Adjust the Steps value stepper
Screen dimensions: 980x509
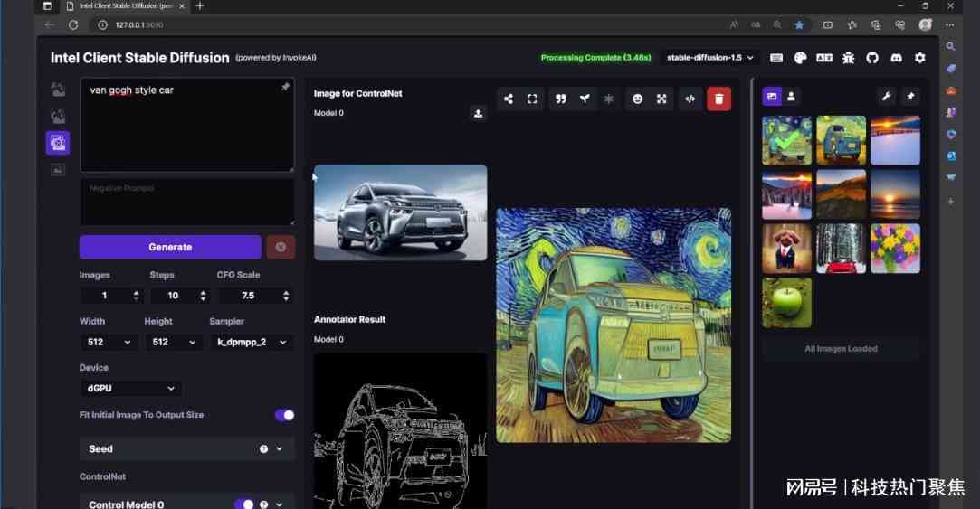pyautogui.click(x=203, y=296)
